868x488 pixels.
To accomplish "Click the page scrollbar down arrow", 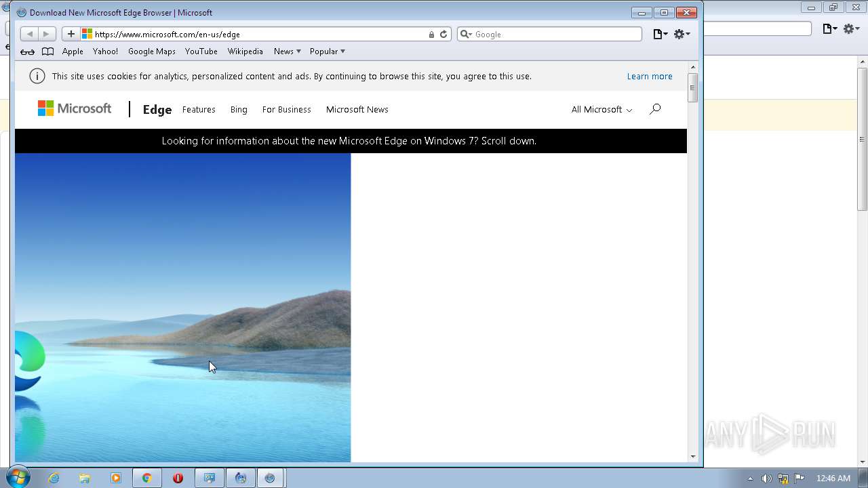I will coord(693,457).
